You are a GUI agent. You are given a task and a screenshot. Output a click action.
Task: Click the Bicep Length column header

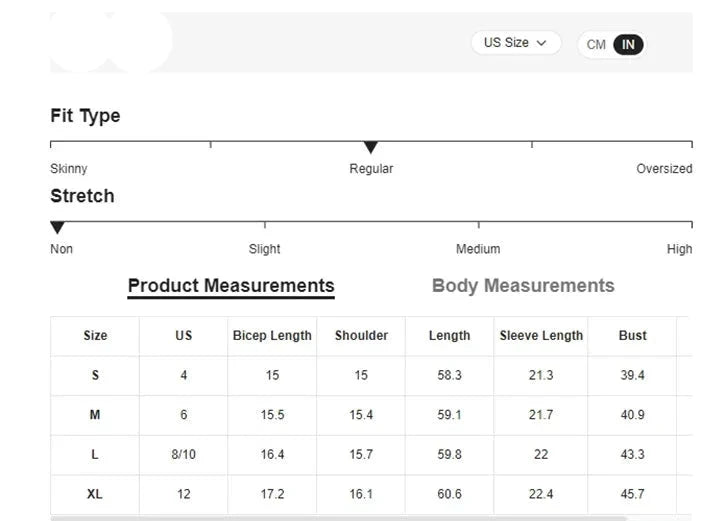tap(272, 336)
